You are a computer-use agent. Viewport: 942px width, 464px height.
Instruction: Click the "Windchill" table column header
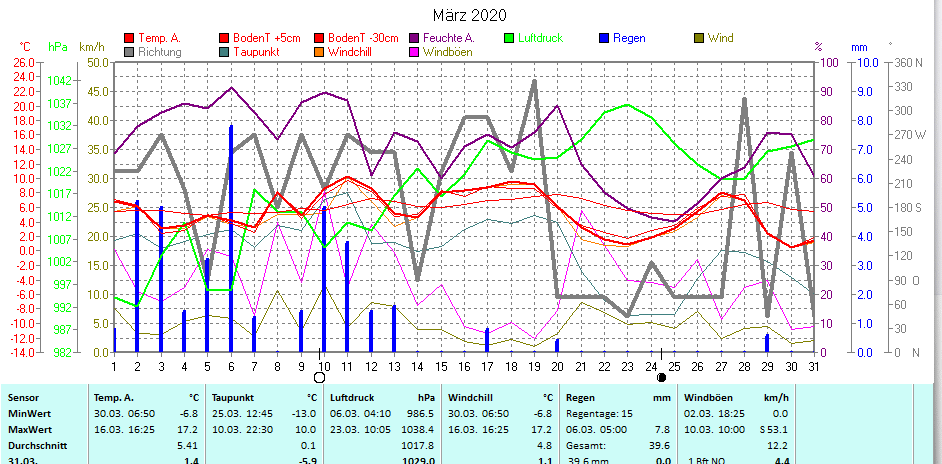[470, 398]
